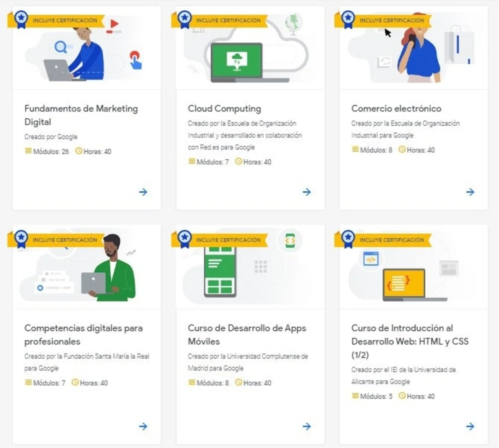This screenshot has width=499, height=448.
Task: Click the arrow on Comercio electrónico card
Action: tap(470, 192)
